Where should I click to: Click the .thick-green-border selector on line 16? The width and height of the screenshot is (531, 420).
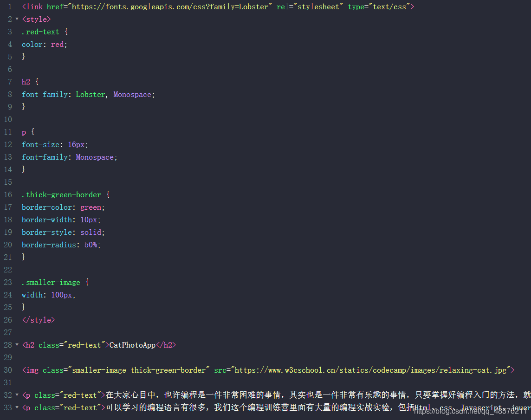[x=61, y=195]
